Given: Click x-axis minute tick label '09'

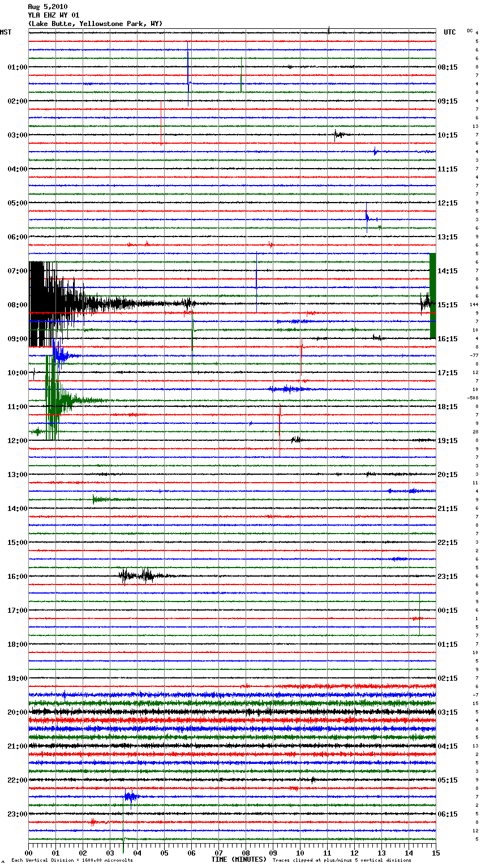Looking at the screenshot, I should pyautogui.click(x=273, y=853).
